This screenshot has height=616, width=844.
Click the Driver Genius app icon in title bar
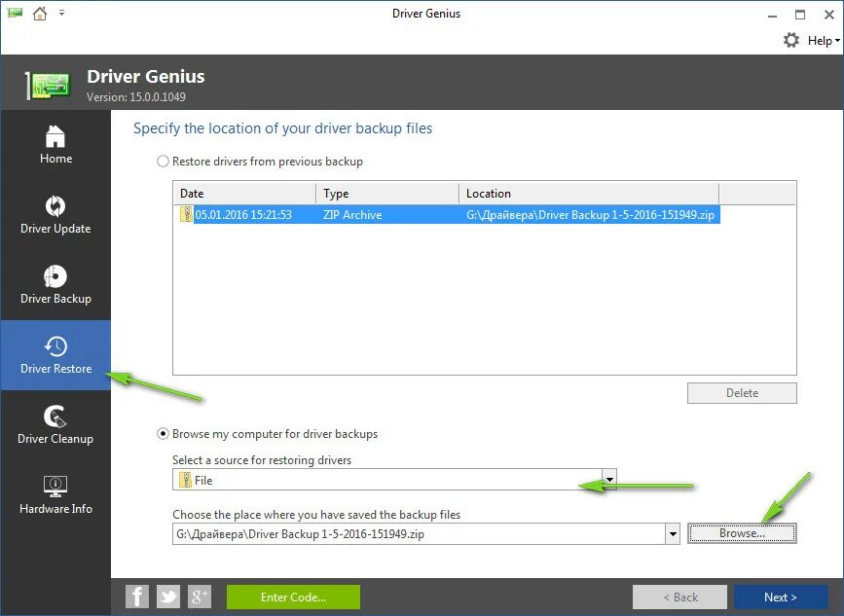click(15, 13)
